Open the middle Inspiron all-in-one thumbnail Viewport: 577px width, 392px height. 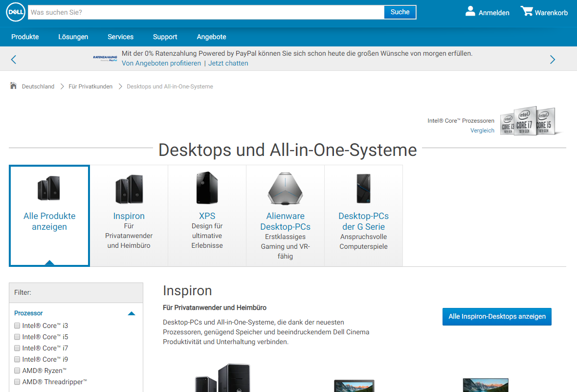coord(354,385)
